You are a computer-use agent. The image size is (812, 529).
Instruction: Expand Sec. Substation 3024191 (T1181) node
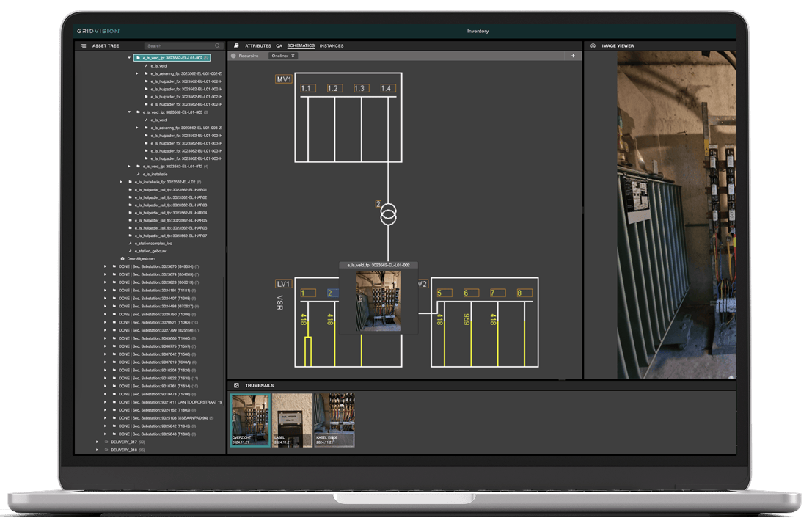click(106, 290)
